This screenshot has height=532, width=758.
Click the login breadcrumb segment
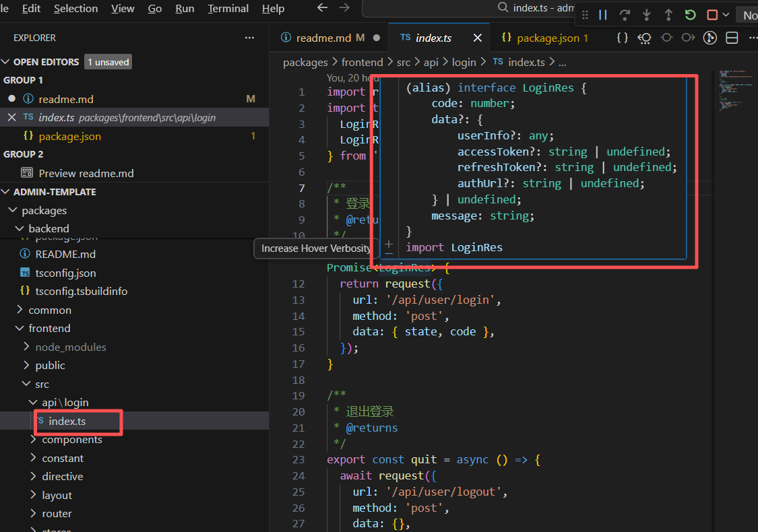464,63
